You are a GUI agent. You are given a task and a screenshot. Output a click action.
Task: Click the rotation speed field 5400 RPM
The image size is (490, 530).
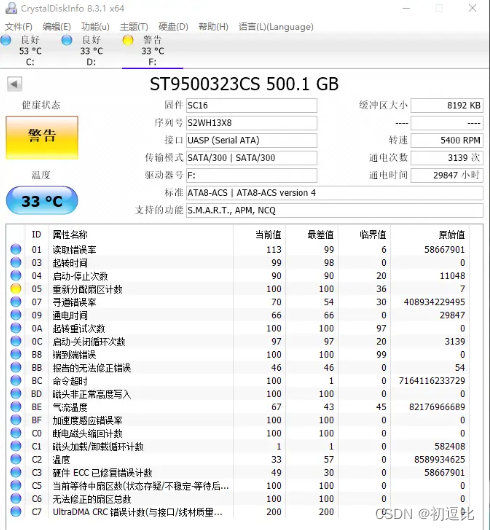coord(447,140)
